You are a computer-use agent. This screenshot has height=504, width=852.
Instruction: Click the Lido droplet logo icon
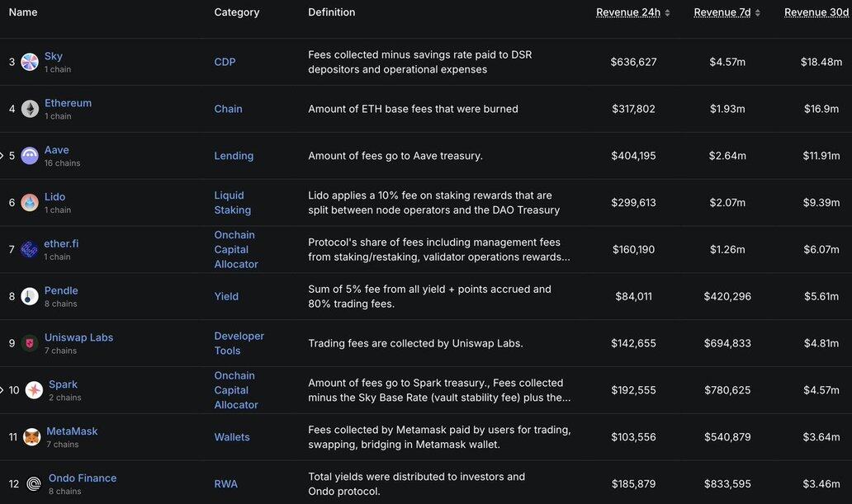(x=30, y=203)
